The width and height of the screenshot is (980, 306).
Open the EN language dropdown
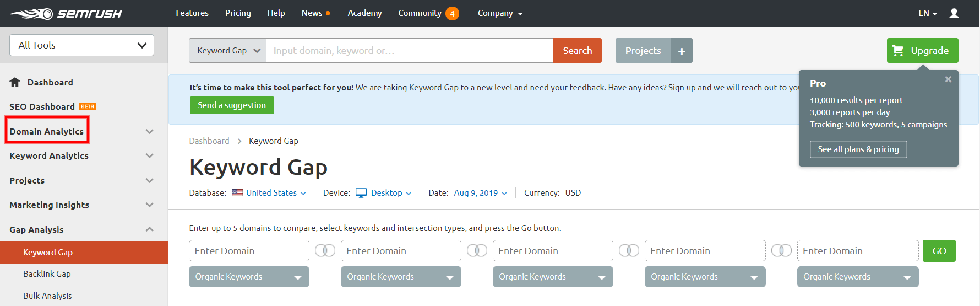click(x=928, y=13)
